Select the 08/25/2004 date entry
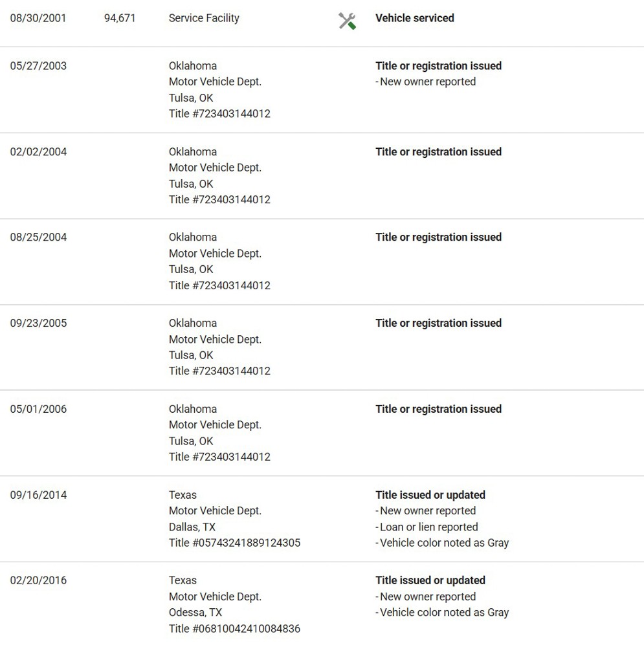644x647 pixels. pos(38,237)
